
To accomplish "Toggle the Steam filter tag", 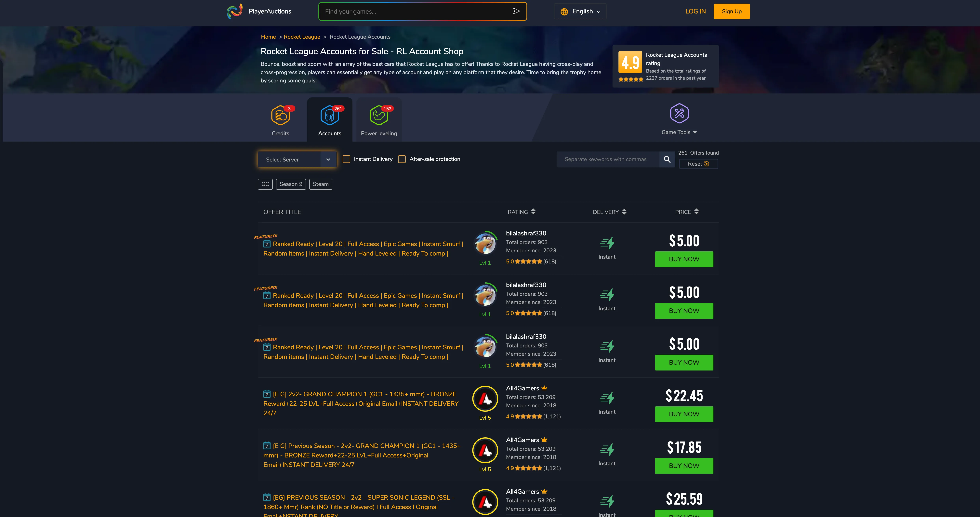I will [321, 184].
